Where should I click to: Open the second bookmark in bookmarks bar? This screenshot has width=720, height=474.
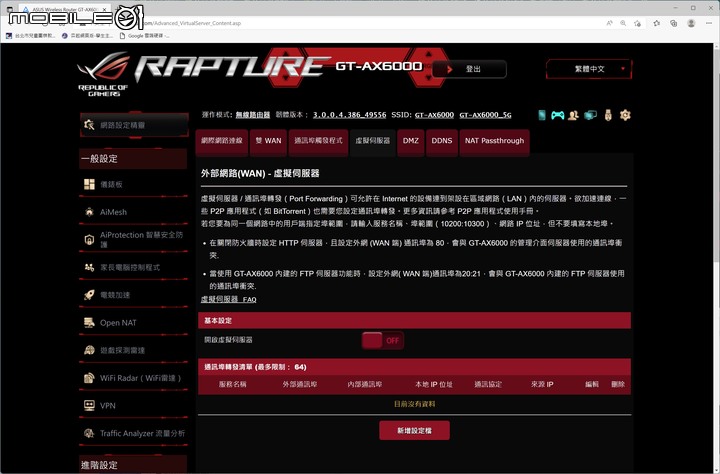(87, 35)
